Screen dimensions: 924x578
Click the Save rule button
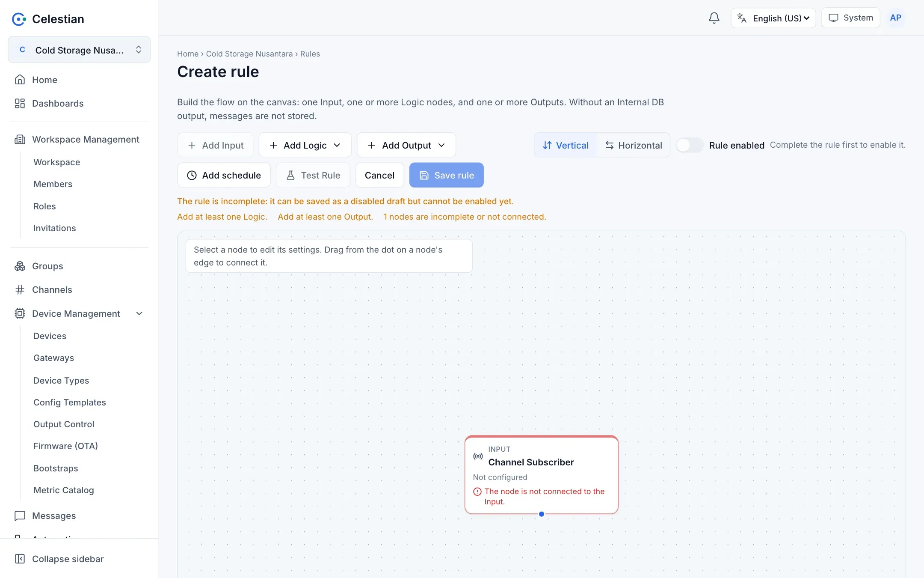446,175
